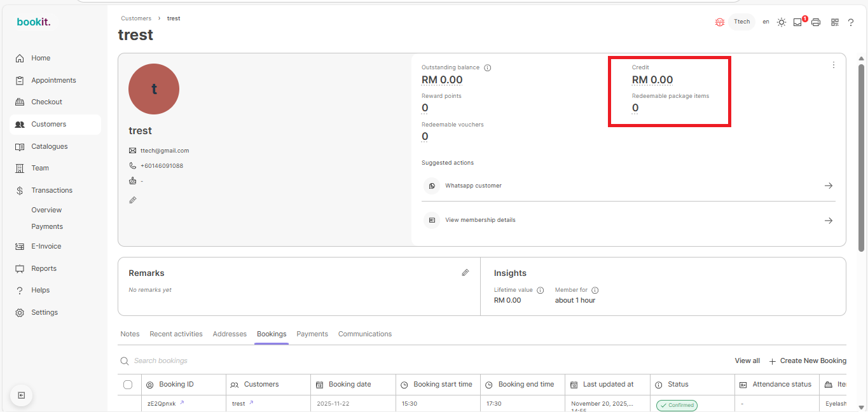The width and height of the screenshot is (868, 412).
Task: Open the en language selector
Action: (x=766, y=22)
